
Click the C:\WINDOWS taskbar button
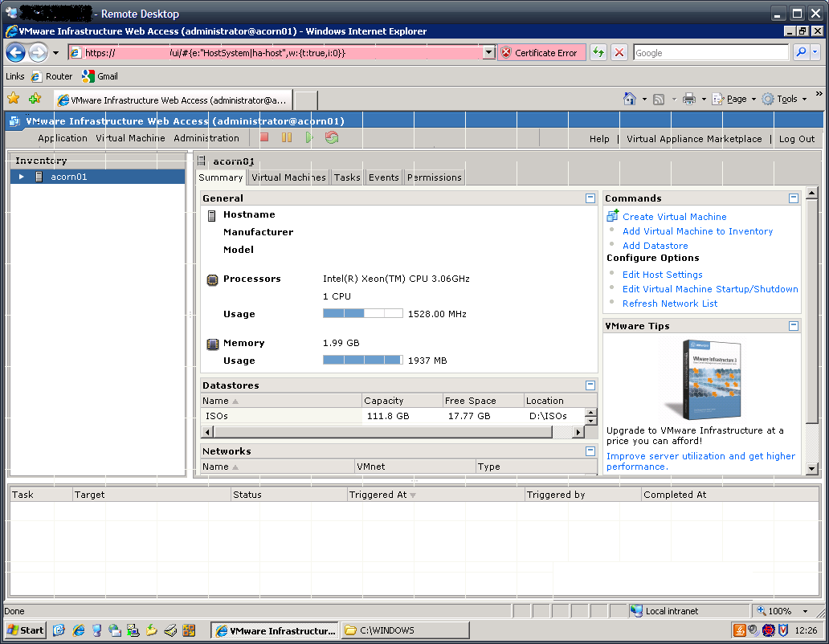(406, 630)
